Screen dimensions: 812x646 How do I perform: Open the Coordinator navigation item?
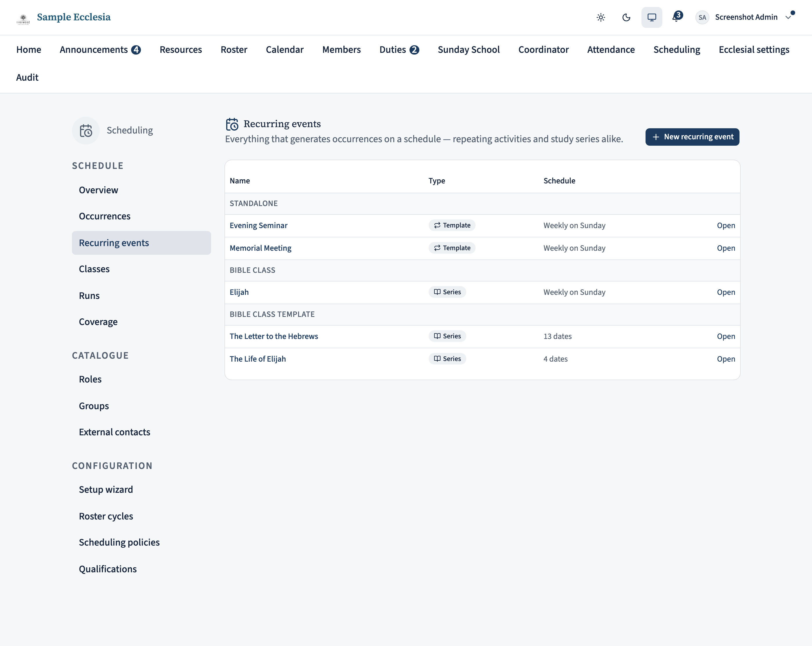pyautogui.click(x=543, y=50)
